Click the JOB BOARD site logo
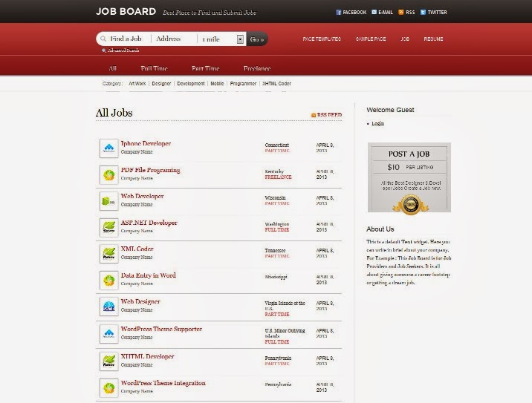Screen dimensions: 532x403 pyautogui.click(x=126, y=12)
